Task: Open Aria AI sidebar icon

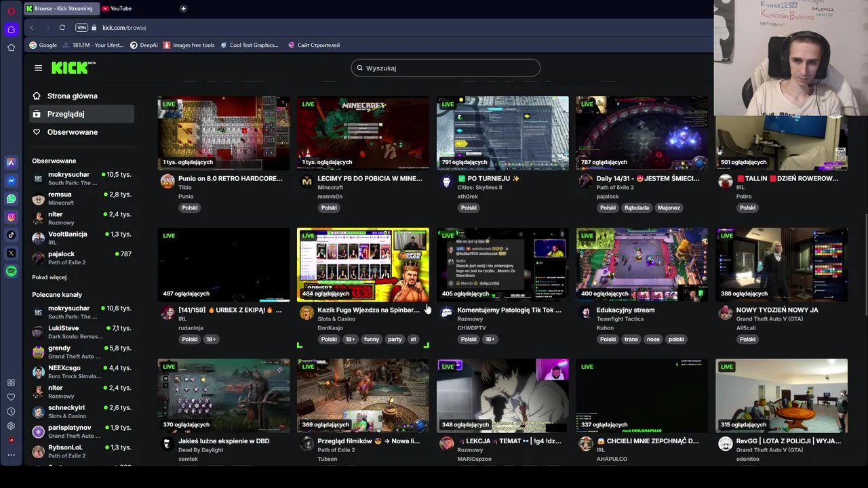Action: (x=11, y=163)
